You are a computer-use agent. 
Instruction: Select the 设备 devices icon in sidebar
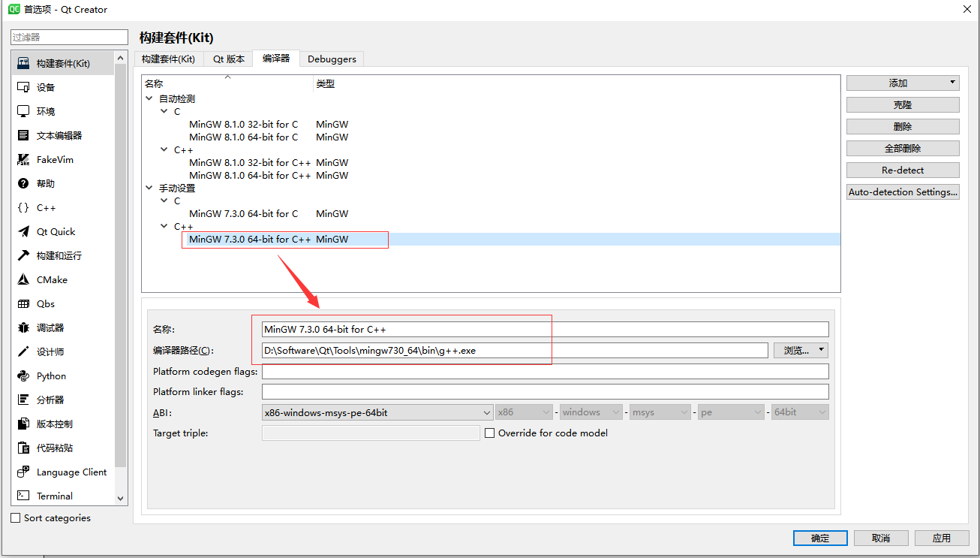click(23, 87)
